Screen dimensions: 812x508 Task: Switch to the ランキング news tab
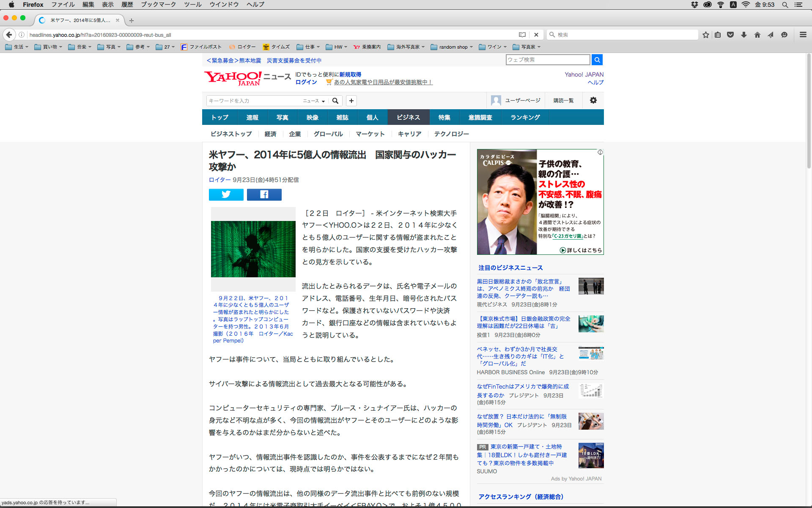pyautogui.click(x=525, y=117)
